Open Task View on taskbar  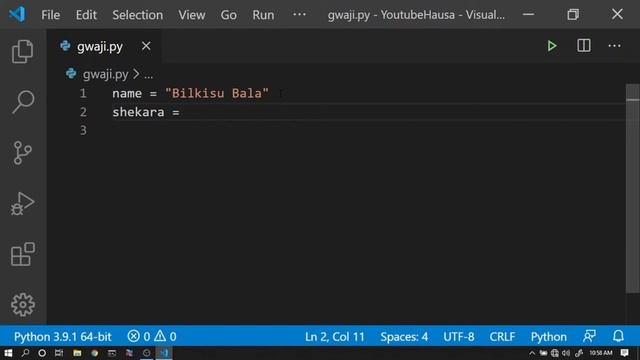(x=59, y=353)
